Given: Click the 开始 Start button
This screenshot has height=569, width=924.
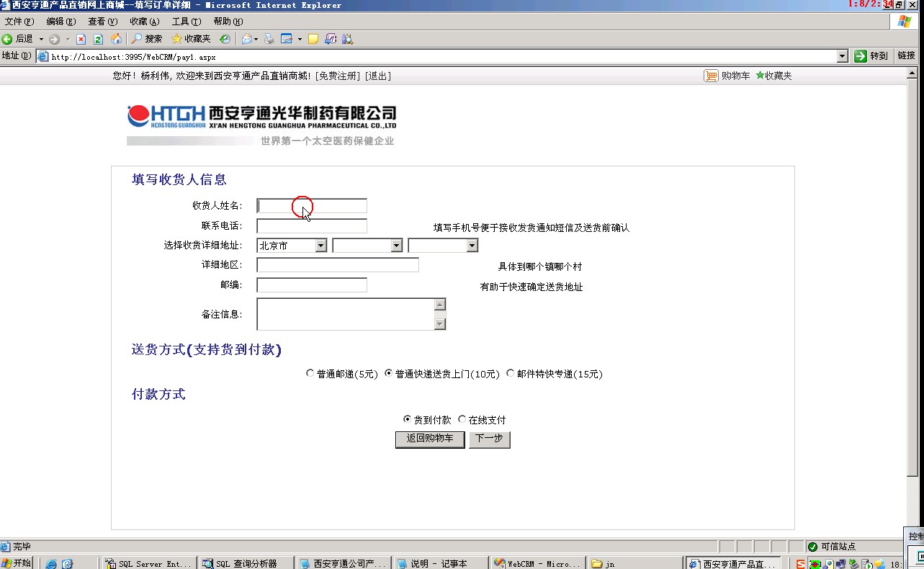Looking at the screenshot, I should point(17,563).
